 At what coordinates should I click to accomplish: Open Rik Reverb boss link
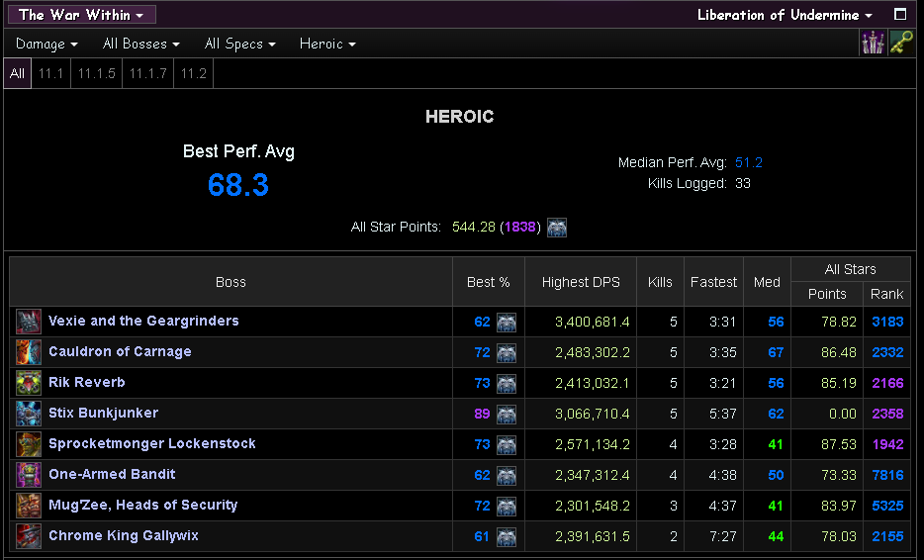pyautogui.click(x=87, y=382)
